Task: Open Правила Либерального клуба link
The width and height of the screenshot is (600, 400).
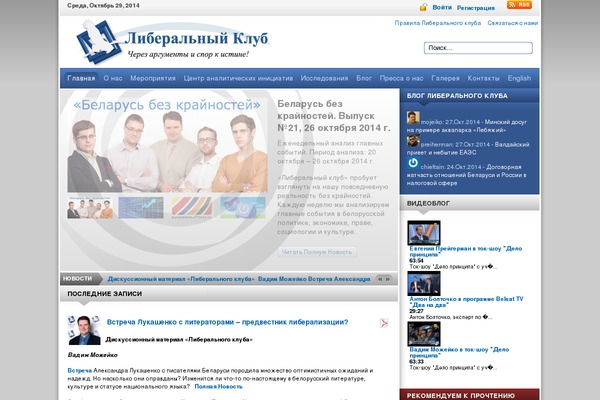Action: click(438, 23)
